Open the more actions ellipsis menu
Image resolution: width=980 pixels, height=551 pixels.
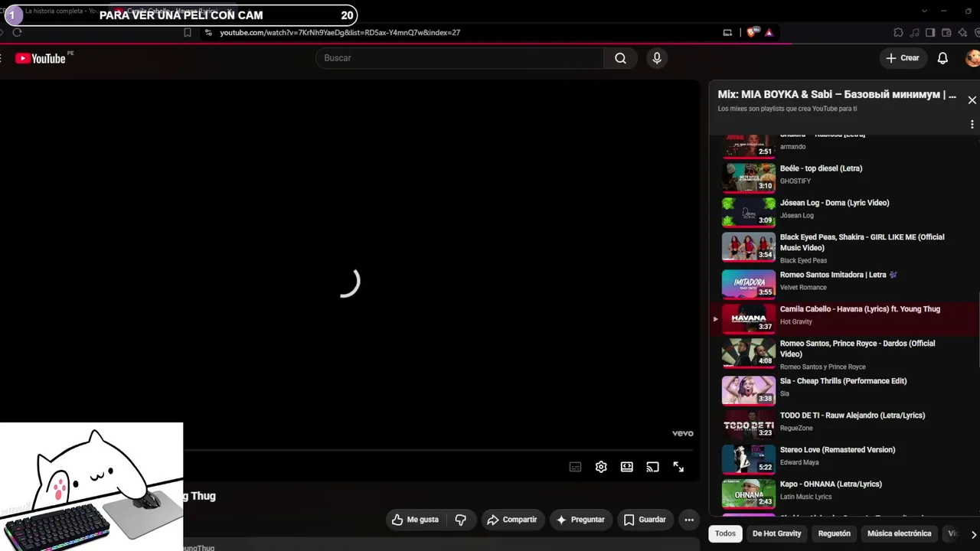tap(689, 520)
